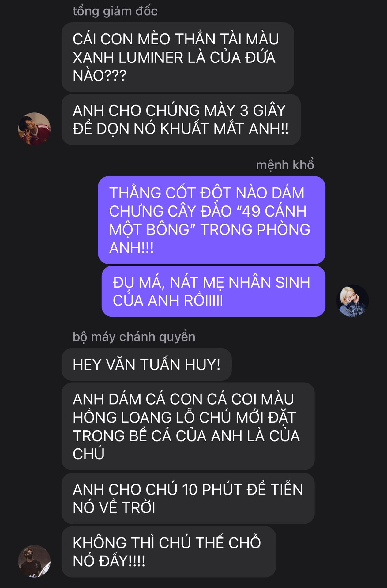Select the purple bubble ending with RỒIIIII
387x588 pixels.
pyautogui.click(x=213, y=291)
